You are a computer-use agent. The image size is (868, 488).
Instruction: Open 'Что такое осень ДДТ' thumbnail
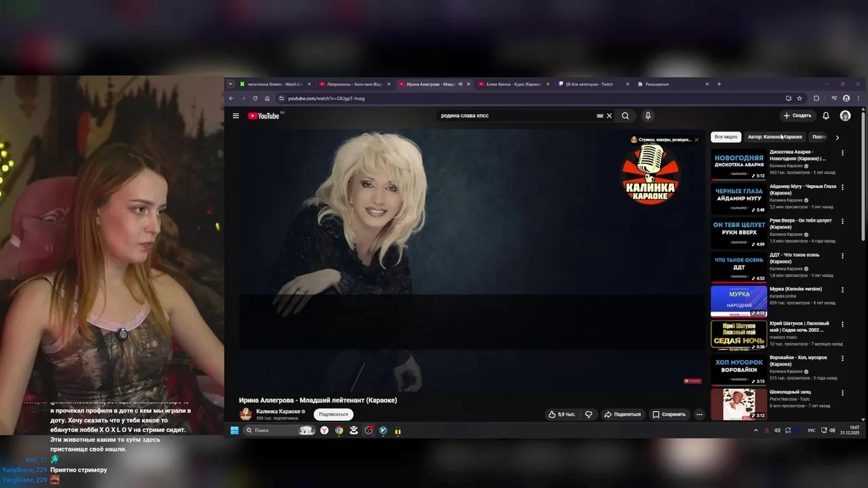pyautogui.click(x=738, y=267)
